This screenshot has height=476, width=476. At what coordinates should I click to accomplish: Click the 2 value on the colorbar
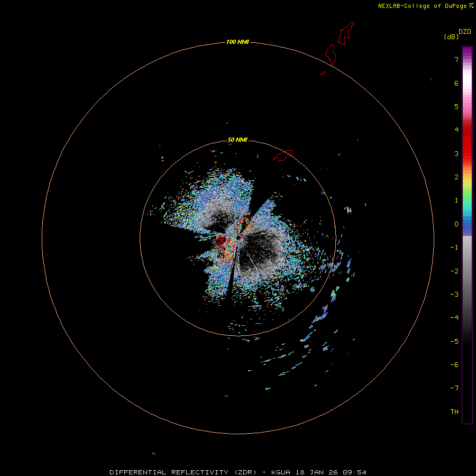pos(456,177)
